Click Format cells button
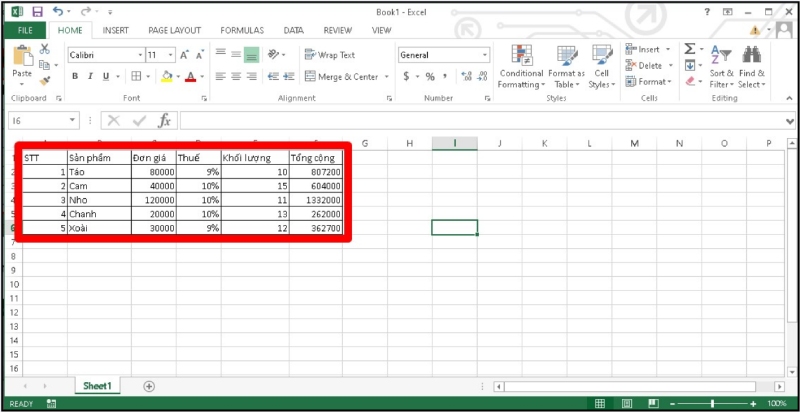This screenshot has height=412, width=800. pyautogui.click(x=648, y=82)
